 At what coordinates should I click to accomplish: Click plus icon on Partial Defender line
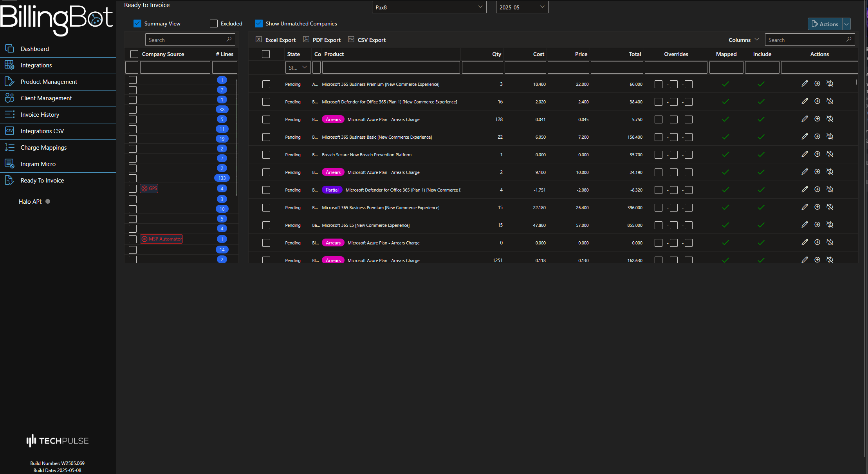click(x=817, y=189)
